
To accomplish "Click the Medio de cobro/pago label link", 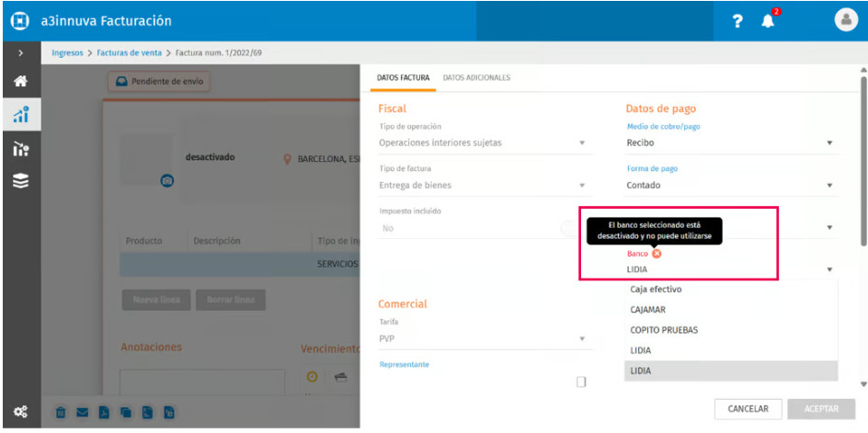I will pos(663,126).
